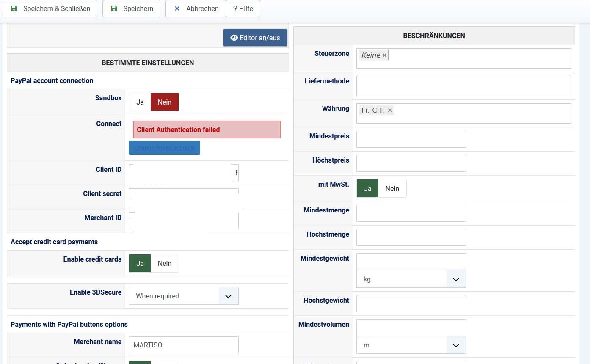Switch mit MwSt. to Nein
The width and height of the screenshot is (590, 364).
392,188
